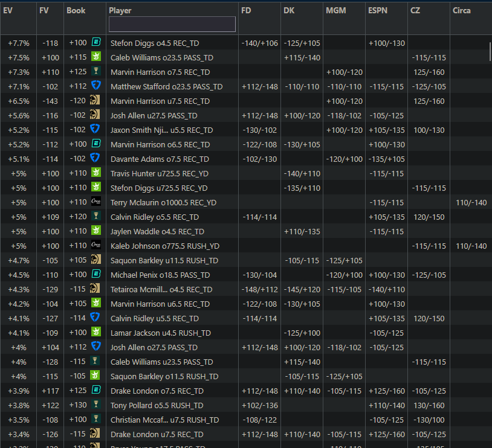Click DraftKings icon in Marvin Harrison u6.5 row
This screenshot has width=492, height=448.
(96, 303)
